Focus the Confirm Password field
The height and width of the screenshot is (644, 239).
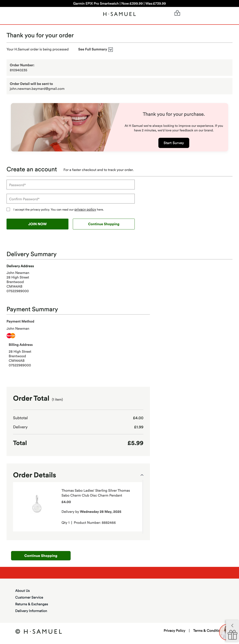coord(71,199)
